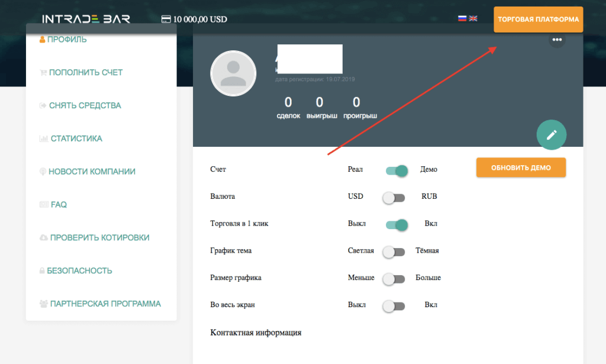Select the Статистика chart icon in sidebar

coord(43,138)
